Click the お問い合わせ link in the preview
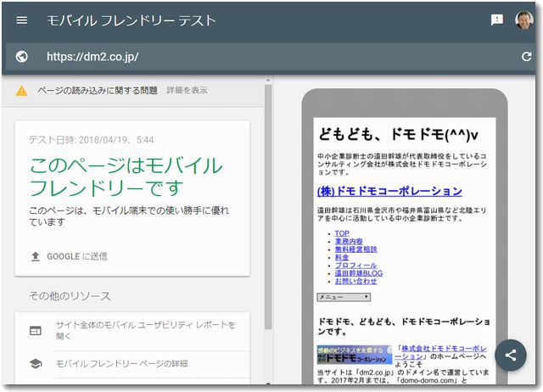 pyautogui.click(x=355, y=281)
